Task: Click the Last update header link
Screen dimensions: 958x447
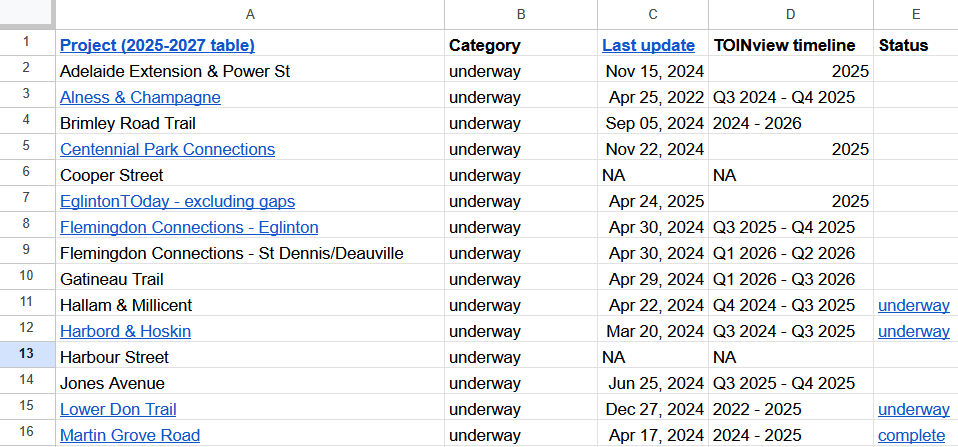Action: coord(648,45)
